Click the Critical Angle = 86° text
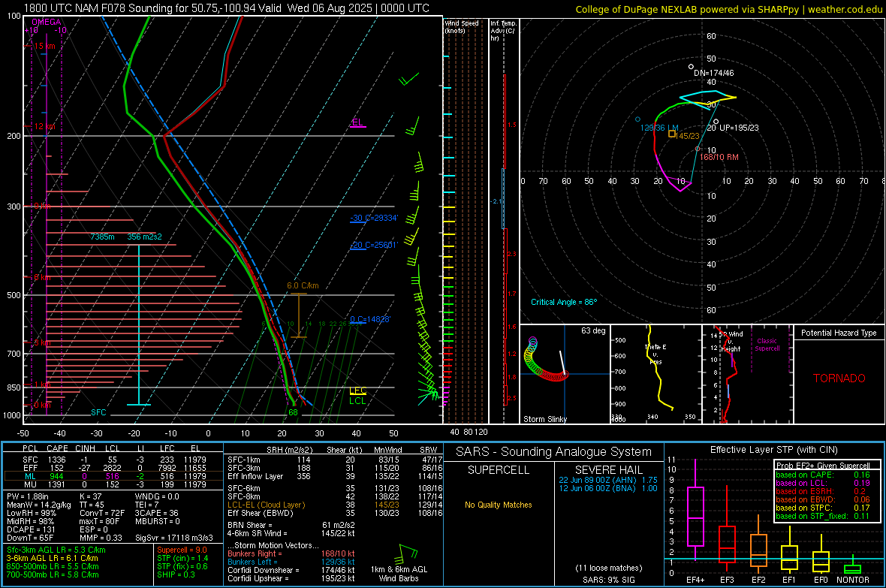 point(564,302)
